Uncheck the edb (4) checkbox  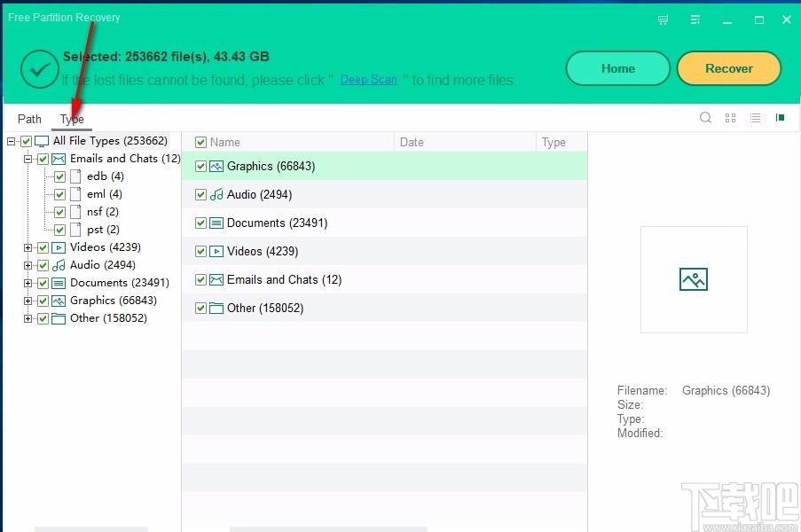click(x=59, y=176)
